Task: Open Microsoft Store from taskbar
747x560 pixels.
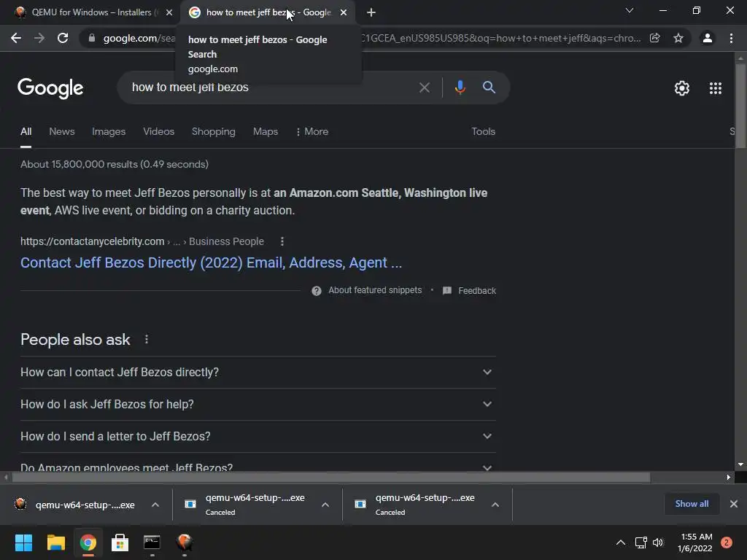Action: [120, 542]
